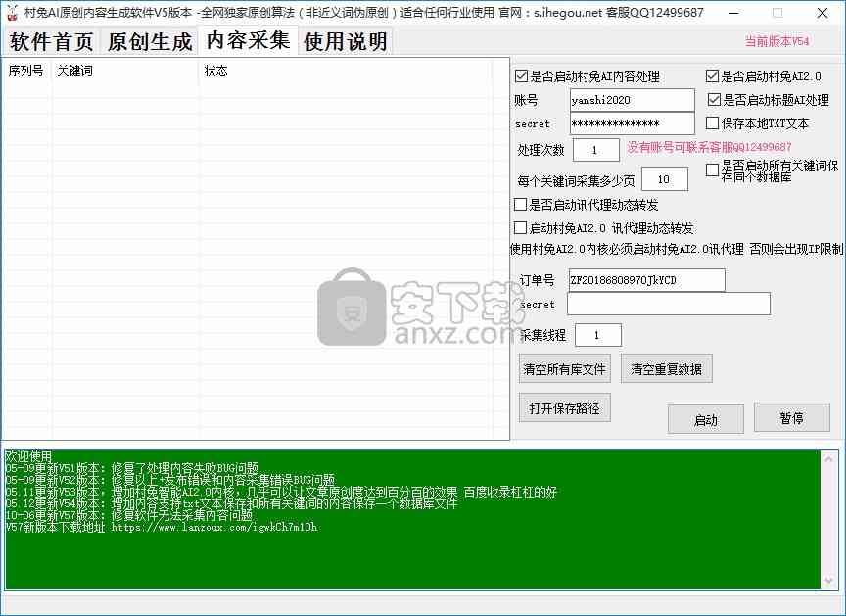Click the 欢迎使用 log line

tap(28, 456)
